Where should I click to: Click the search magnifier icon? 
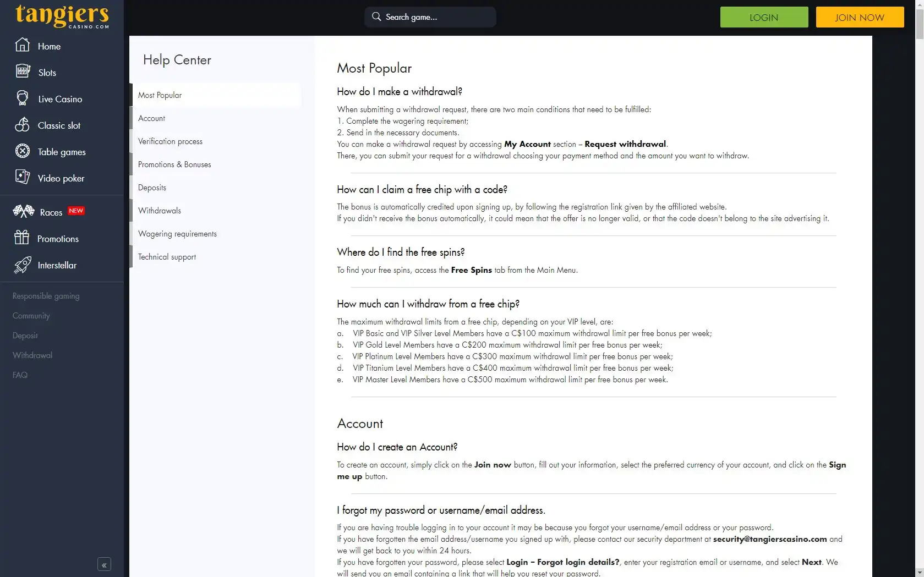click(x=376, y=17)
